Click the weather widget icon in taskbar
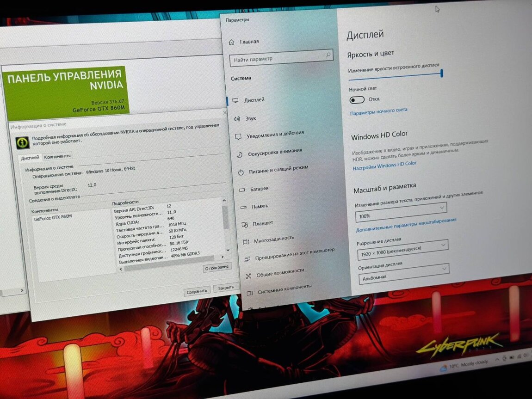The width and height of the screenshot is (532, 399). click(x=443, y=368)
